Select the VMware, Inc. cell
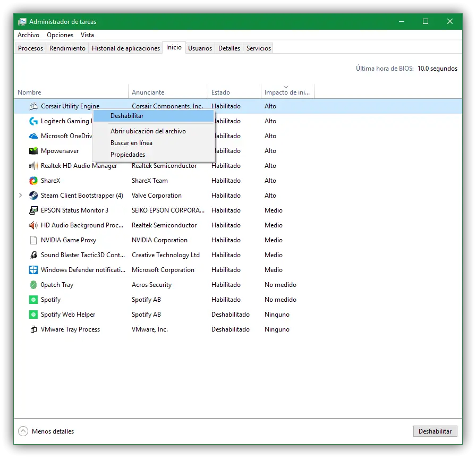The image size is (476, 458). [x=150, y=329]
